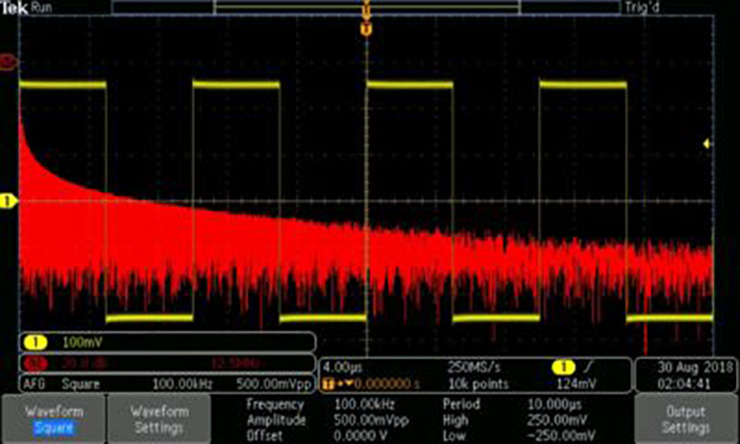Click the 0.000000 s delay readout
Image resolution: width=740 pixels, height=444 pixels.
click(x=387, y=384)
